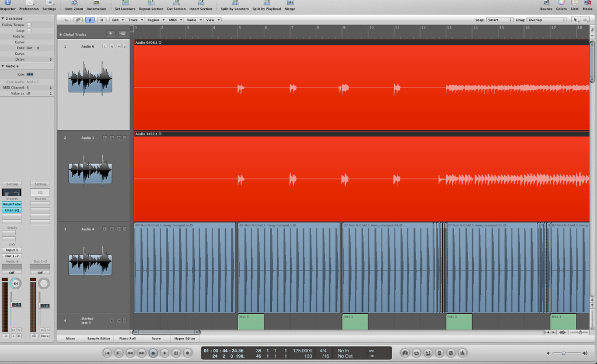Open the Sample Editor tab
This screenshot has height=364, width=597.
(x=99, y=338)
